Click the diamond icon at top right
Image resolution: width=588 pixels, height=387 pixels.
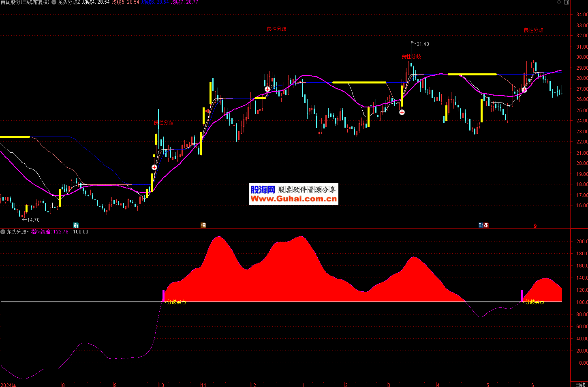click(559, 2)
